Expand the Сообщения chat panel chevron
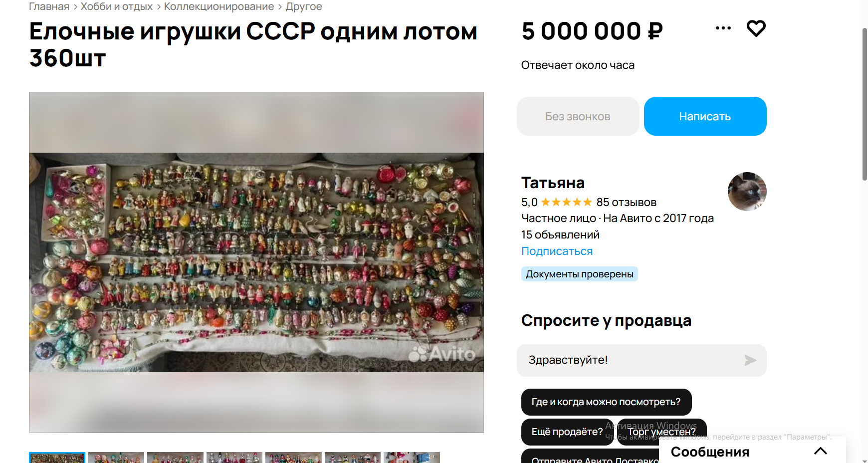Image resolution: width=868 pixels, height=463 pixels. click(820, 451)
